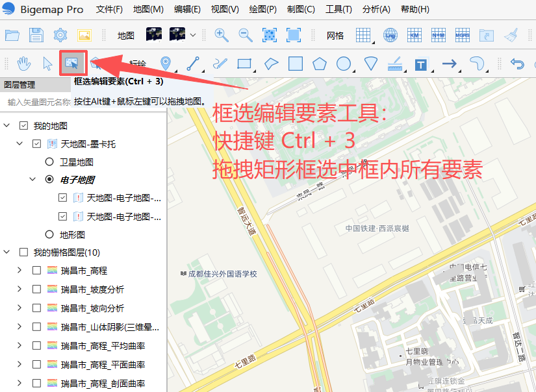Click the broom clear icon
This screenshot has height=392, width=536.
coord(511,35)
